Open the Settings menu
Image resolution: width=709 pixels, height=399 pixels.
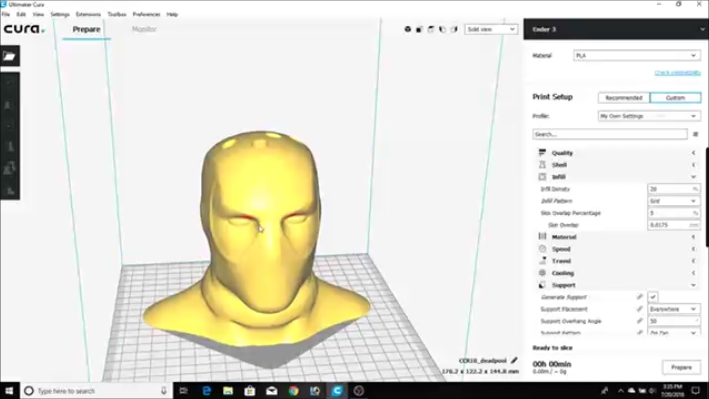(60, 14)
